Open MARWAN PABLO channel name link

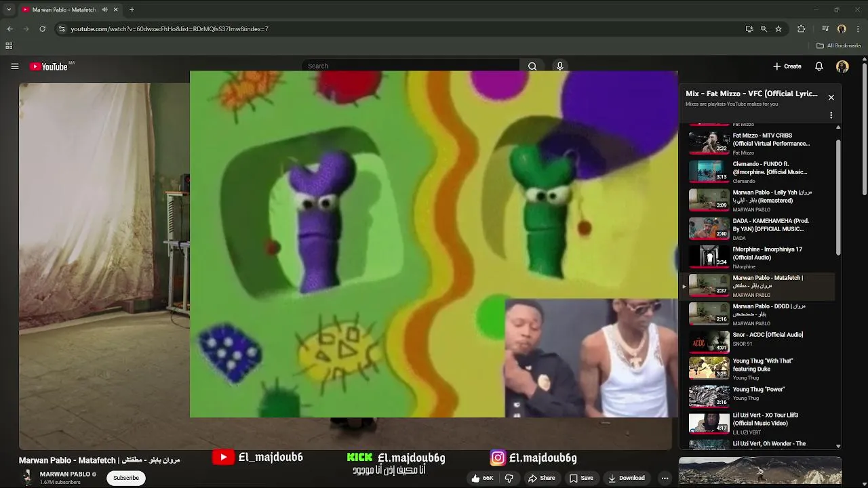coord(64,474)
